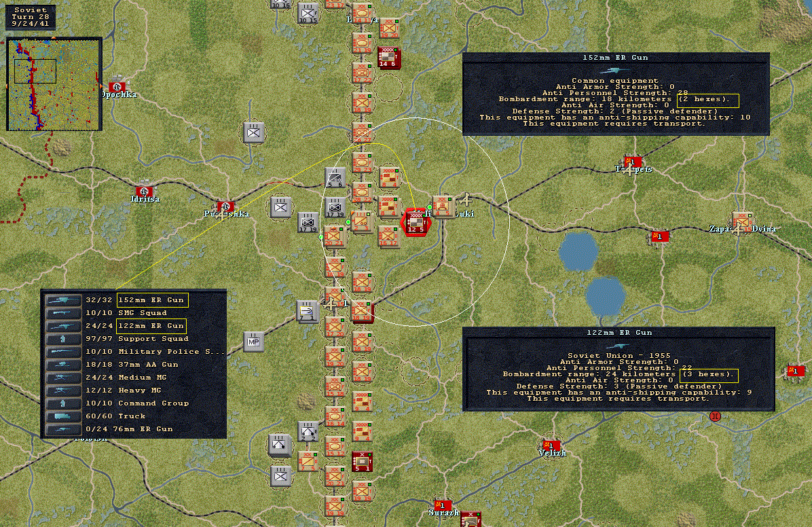This screenshot has height=527, width=812.
Task: Click the 122mm ER Gun equipment row
Action: (134, 326)
